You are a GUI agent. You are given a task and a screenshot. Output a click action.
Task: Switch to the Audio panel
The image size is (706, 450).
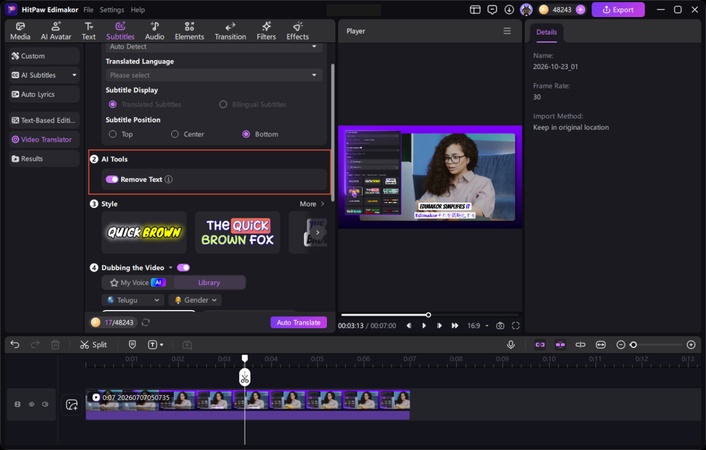[154, 31]
